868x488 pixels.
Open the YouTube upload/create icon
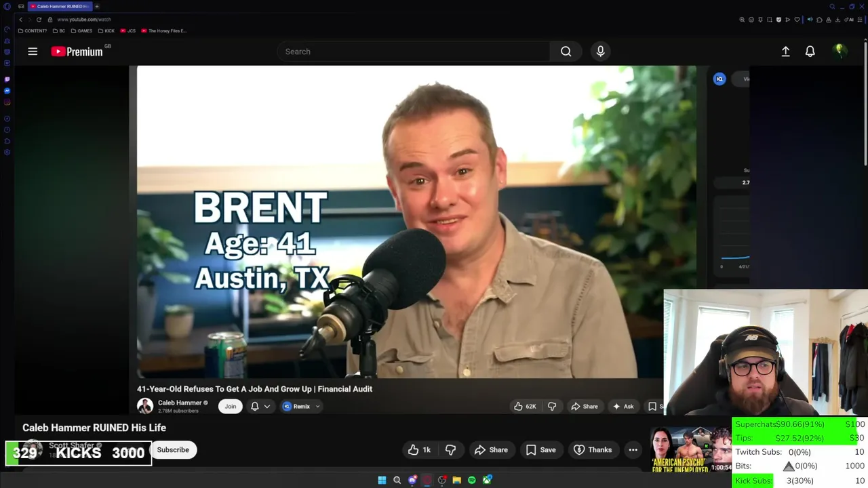(x=785, y=52)
